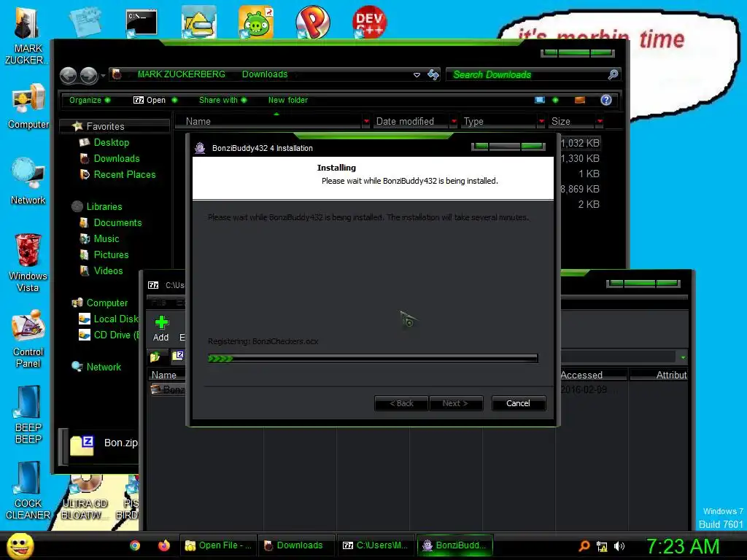Open the command prompt desktop icon

point(141,23)
